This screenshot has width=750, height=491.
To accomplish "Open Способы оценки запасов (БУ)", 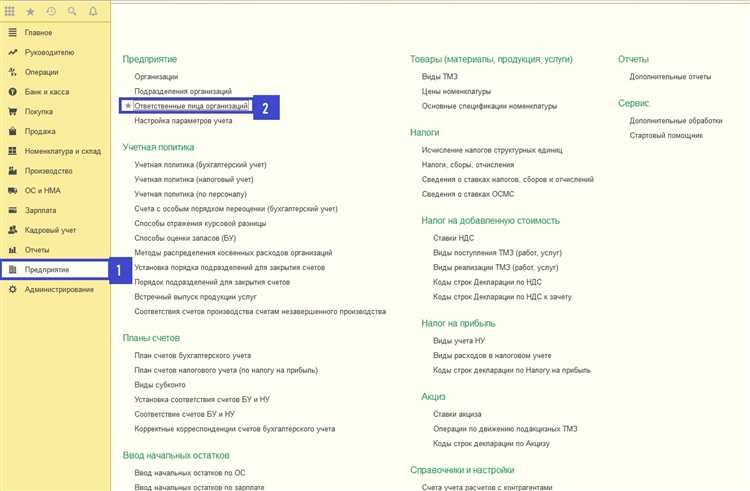I will (x=185, y=238).
